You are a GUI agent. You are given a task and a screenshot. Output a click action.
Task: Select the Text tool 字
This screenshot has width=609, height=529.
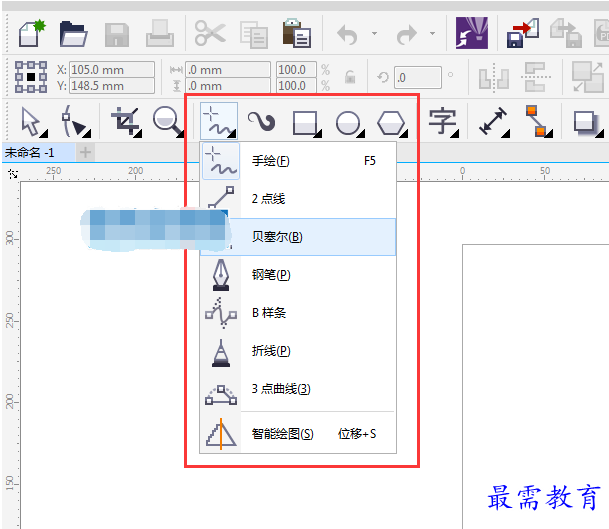point(443,122)
